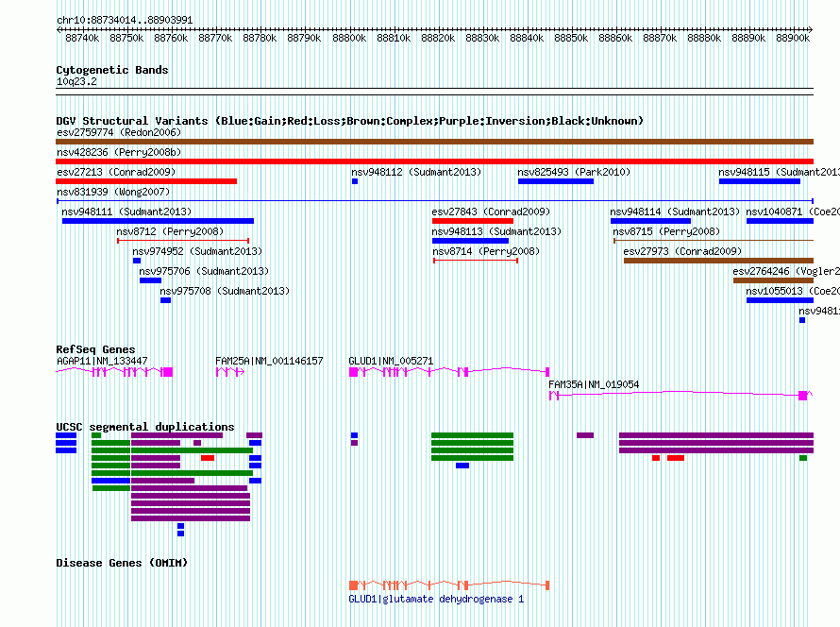Click the esv27973 (Conrad2009) label
840x627 pixels.
point(682,251)
